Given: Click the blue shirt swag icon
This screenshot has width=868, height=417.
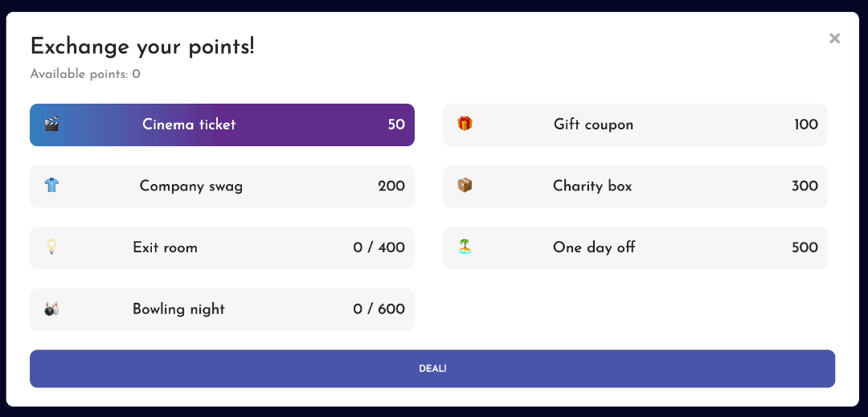Looking at the screenshot, I should tap(51, 186).
